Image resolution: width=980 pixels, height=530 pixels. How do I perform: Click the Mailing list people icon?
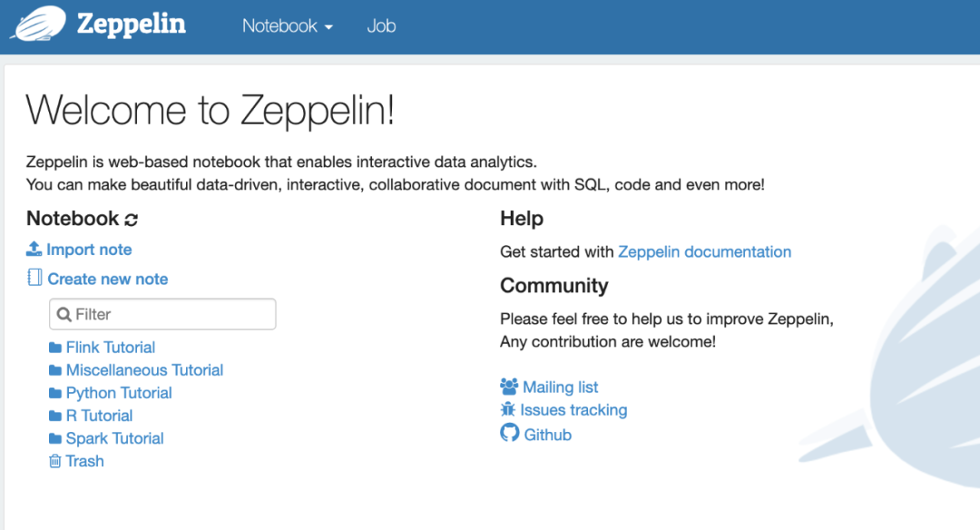[x=509, y=387]
